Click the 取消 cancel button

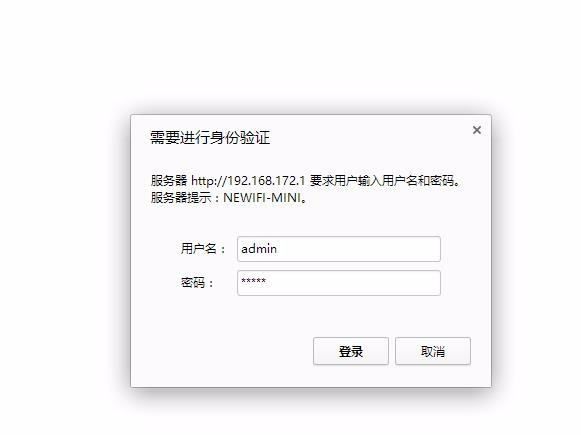point(433,351)
